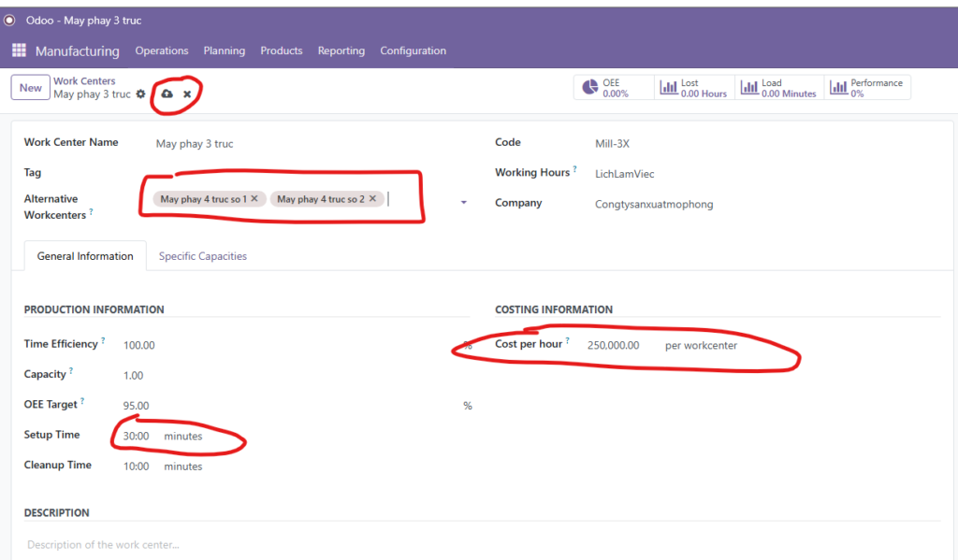
Task: Click the Setup Time input field
Action: [137, 437]
